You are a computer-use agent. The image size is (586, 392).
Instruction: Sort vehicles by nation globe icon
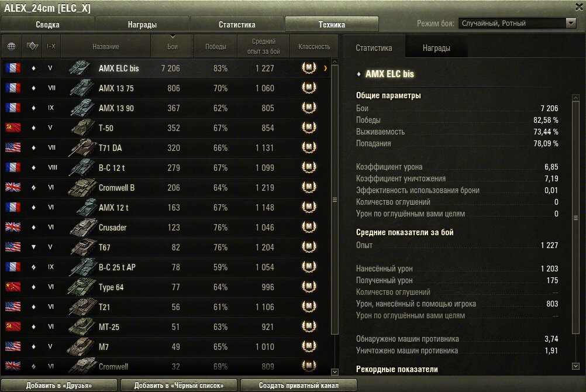12,46
